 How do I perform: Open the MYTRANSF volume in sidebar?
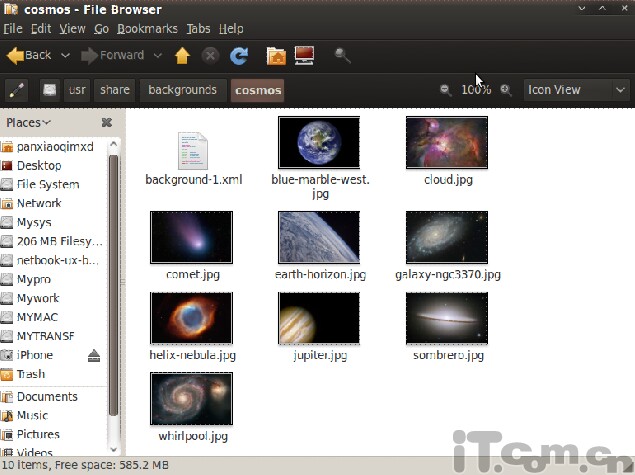[53, 336]
